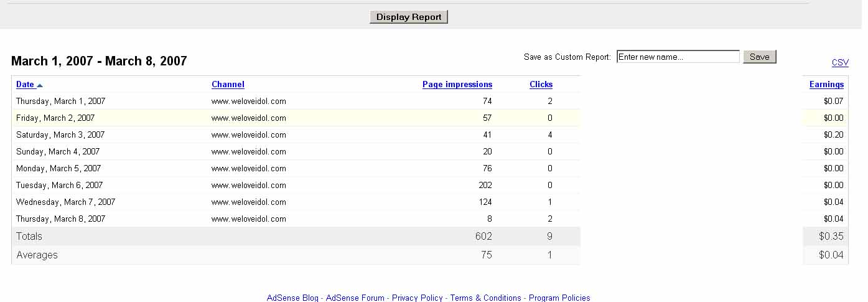
Task: Sort by the Earnings column header
Action: pos(826,85)
